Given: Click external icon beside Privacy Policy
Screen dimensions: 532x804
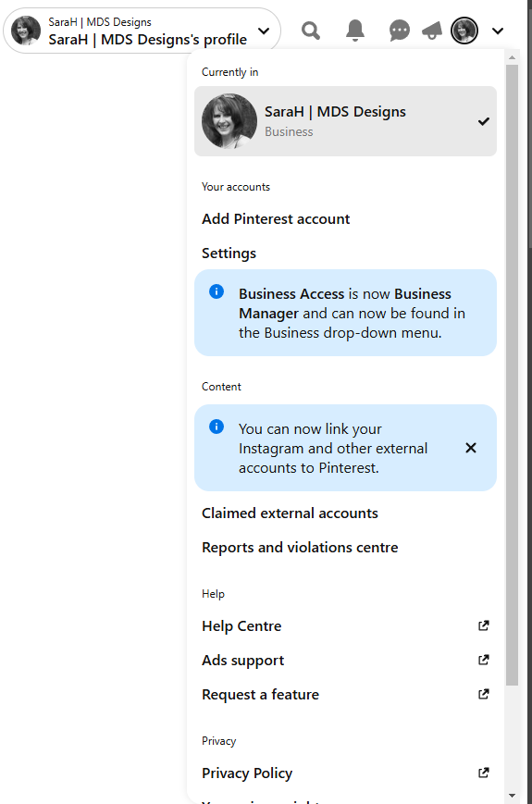Looking at the screenshot, I should click(x=483, y=773).
